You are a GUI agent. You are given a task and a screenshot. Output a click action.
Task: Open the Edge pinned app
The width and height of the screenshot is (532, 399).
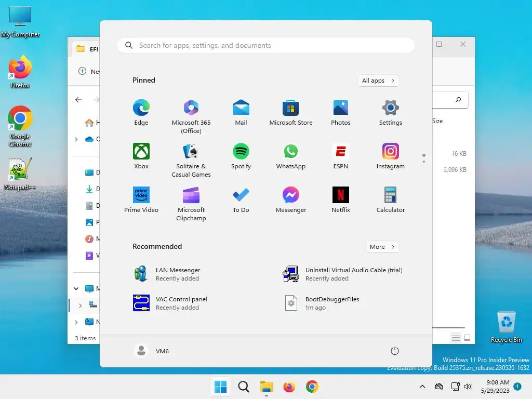coord(141,113)
